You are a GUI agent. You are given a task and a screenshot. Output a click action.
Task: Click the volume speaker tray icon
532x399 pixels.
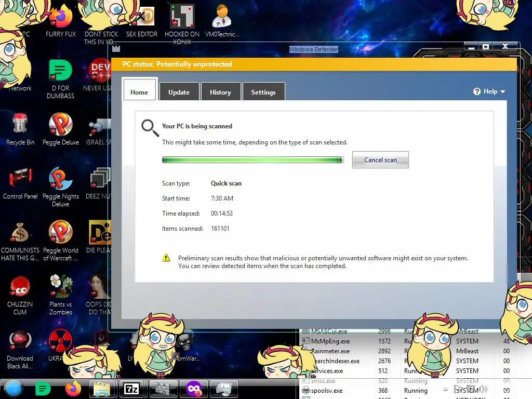(x=483, y=389)
